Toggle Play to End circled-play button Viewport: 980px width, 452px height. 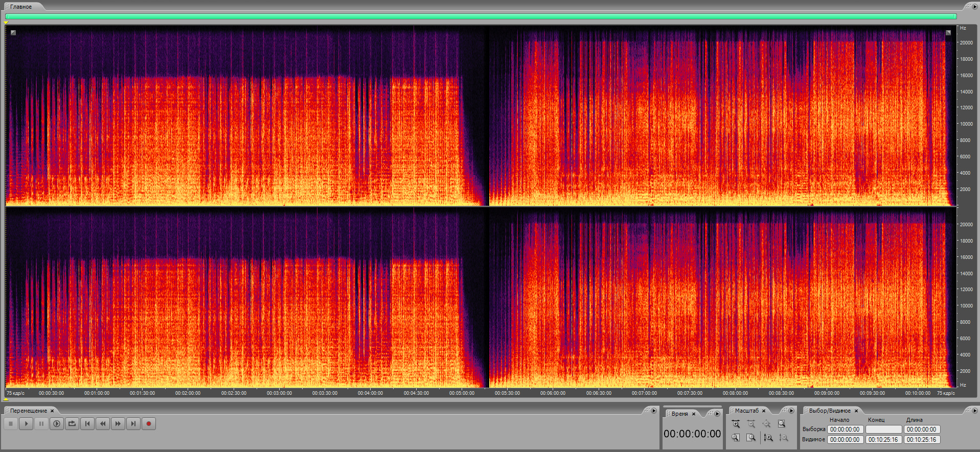point(57,423)
